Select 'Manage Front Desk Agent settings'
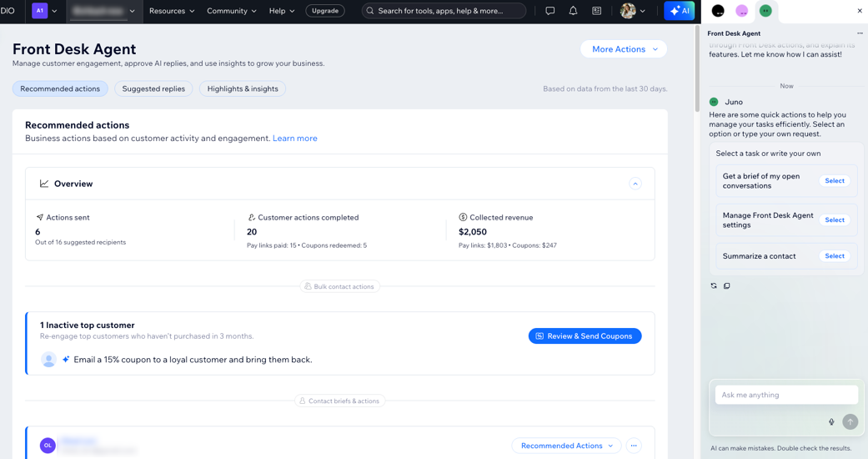868x459 pixels. coord(835,220)
